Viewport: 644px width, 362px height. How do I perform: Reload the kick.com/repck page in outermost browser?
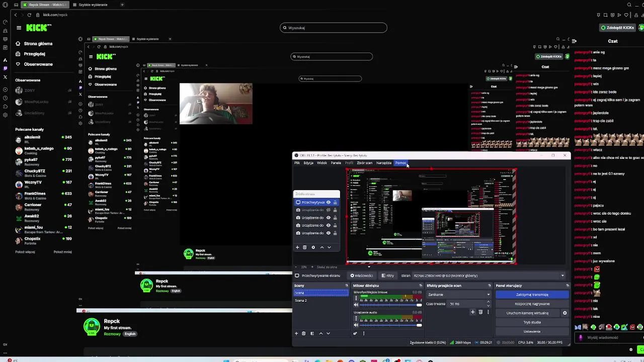tap(29, 15)
